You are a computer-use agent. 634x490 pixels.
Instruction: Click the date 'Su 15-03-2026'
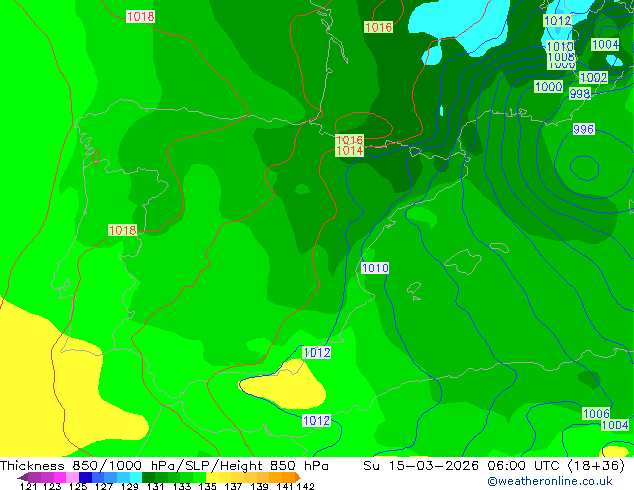point(421,466)
